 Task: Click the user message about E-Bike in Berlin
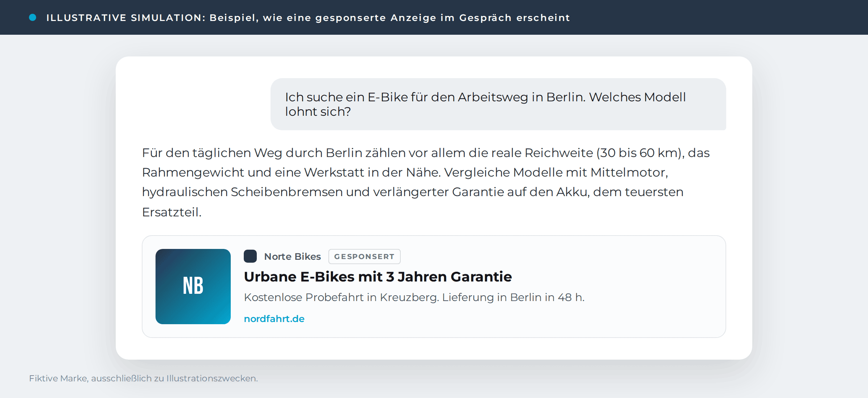[x=498, y=104]
